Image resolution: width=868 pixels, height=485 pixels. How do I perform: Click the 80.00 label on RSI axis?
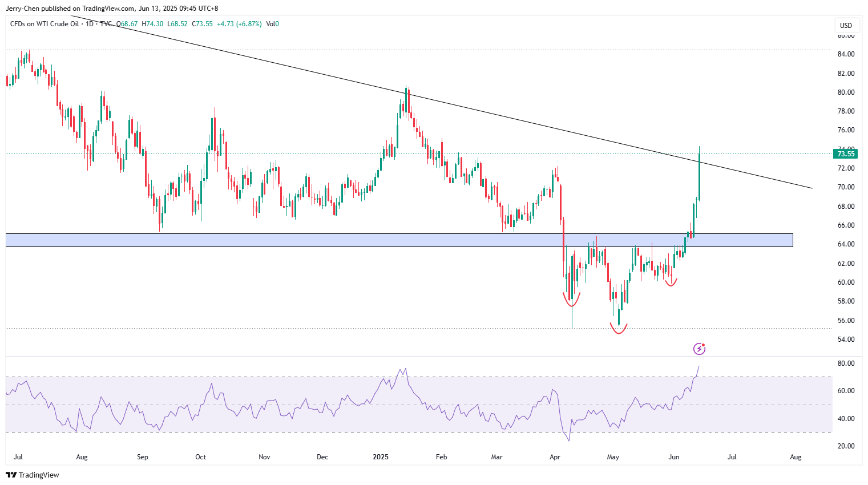(846, 363)
